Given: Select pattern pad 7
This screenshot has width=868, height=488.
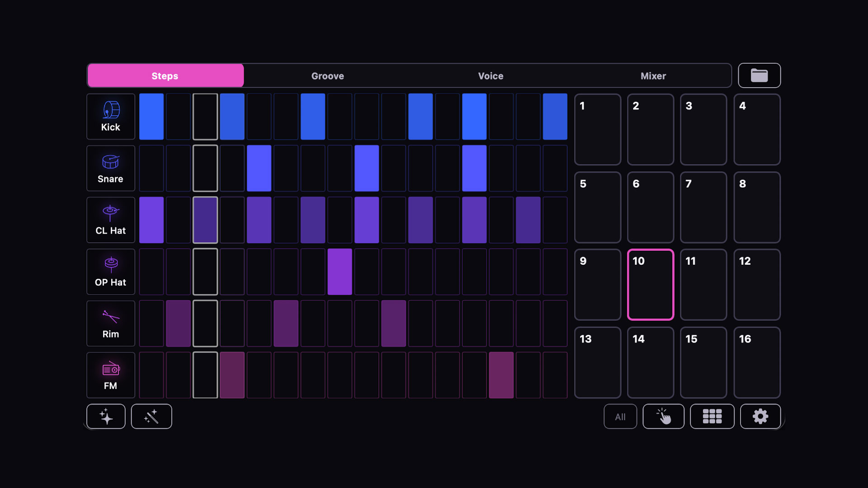Looking at the screenshot, I should pos(703,207).
